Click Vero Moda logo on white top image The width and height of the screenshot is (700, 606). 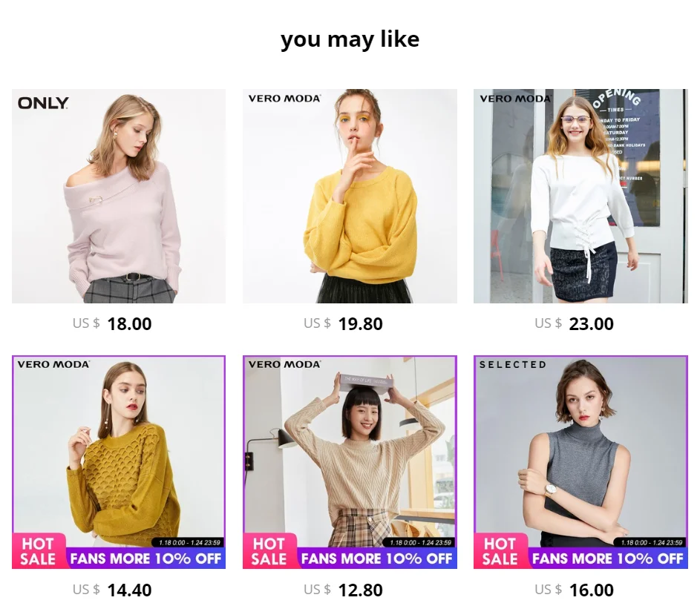(x=516, y=99)
